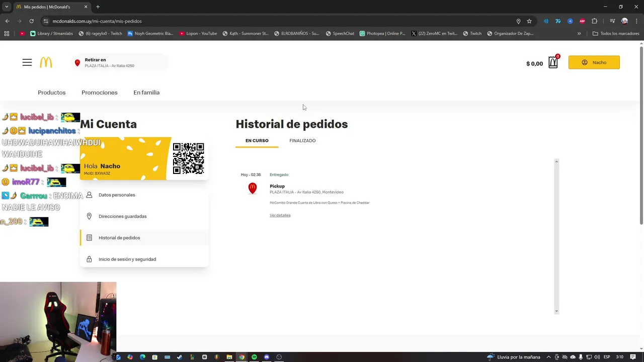The image size is (644, 362).
Task: Click the padlock icon beside Inicio de sesión
Action: (x=89, y=259)
